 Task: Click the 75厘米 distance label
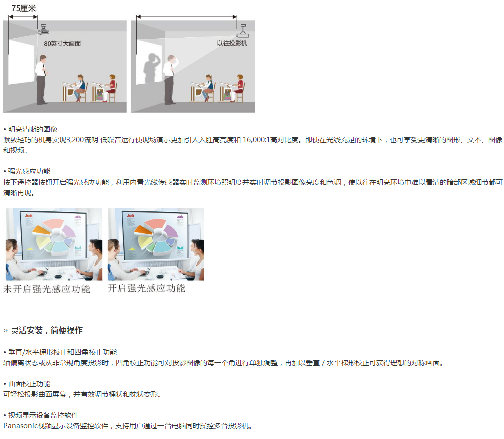tap(24, 8)
